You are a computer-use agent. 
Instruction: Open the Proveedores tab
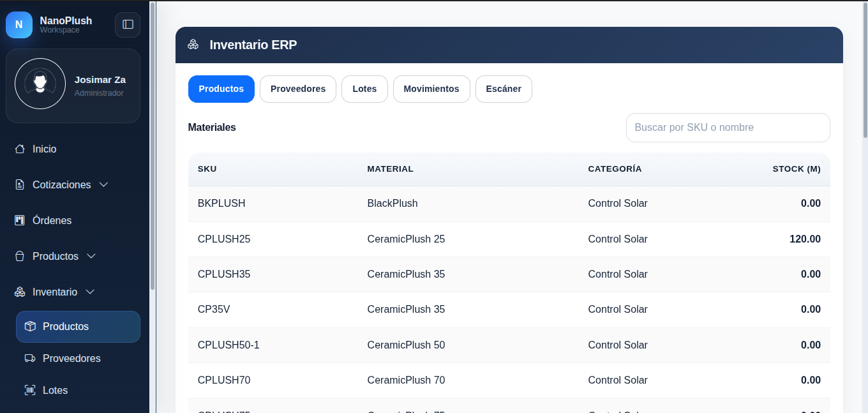tap(298, 89)
